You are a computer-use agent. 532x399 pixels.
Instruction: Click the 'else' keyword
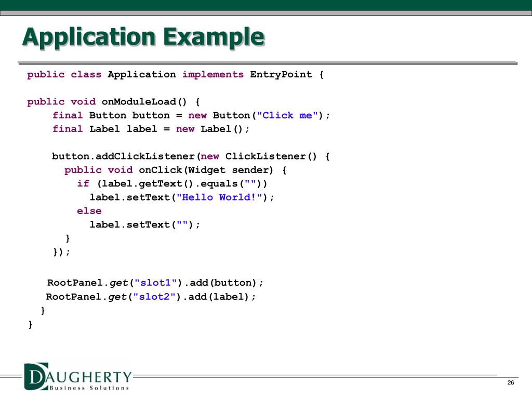point(89,211)
